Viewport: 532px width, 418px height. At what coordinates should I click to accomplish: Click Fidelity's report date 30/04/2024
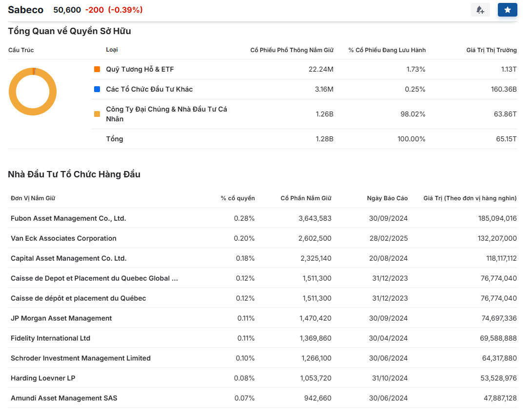click(x=389, y=338)
